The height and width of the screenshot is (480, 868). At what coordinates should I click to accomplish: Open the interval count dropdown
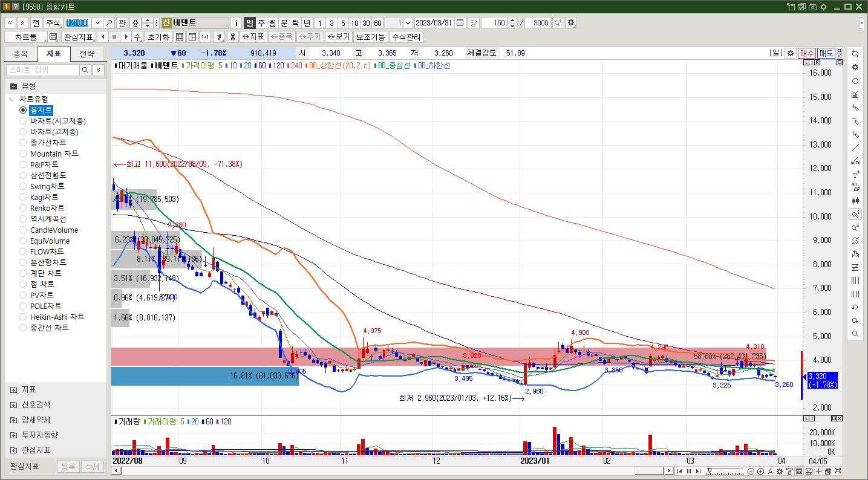408,22
